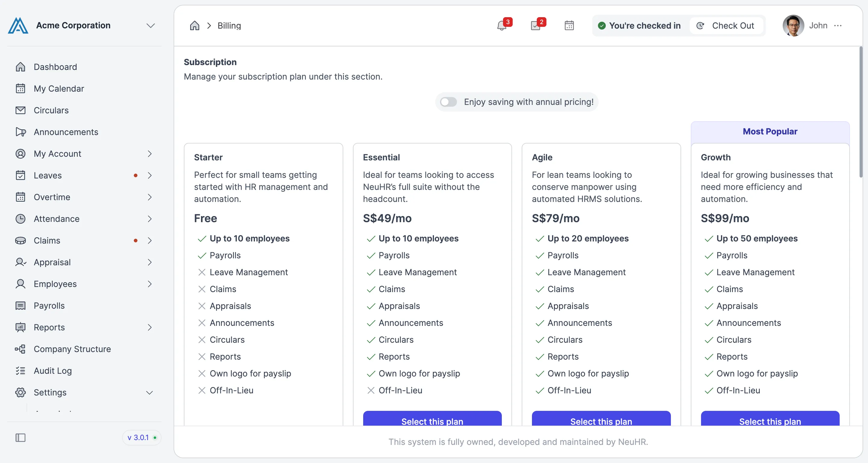Select the Essential plan

click(x=432, y=418)
